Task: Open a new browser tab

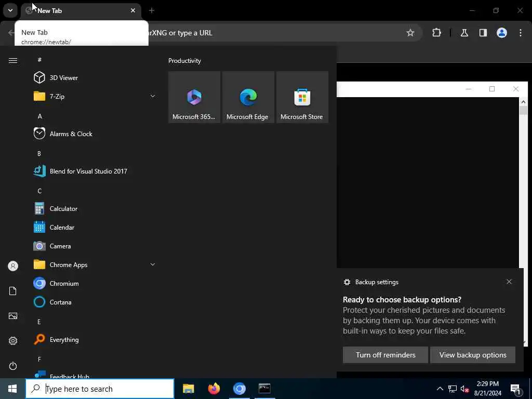Action: (x=152, y=10)
